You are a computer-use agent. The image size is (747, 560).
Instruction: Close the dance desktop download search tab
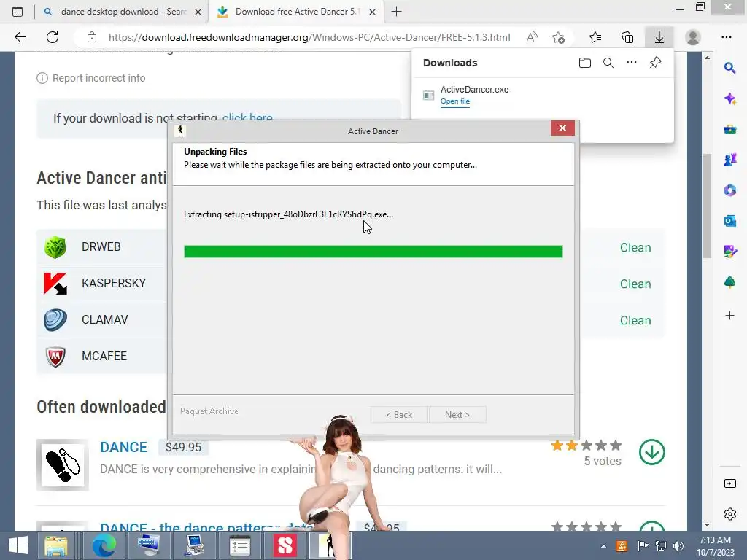click(x=198, y=12)
